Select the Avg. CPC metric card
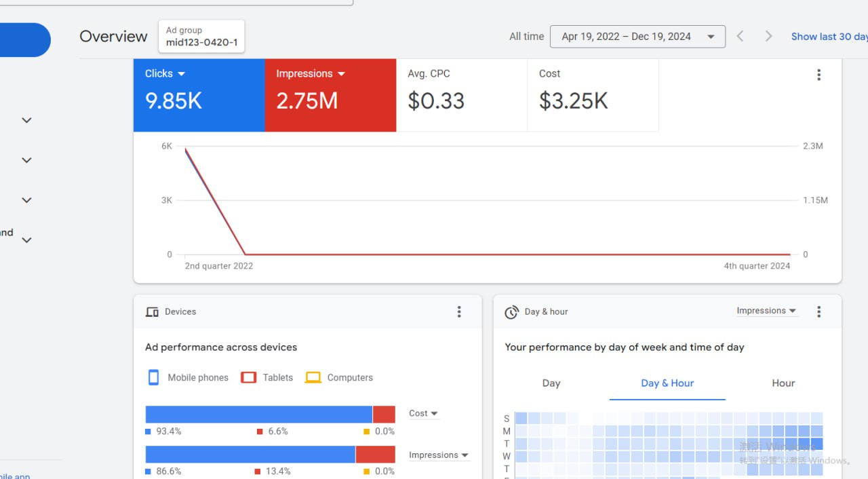 pyautogui.click(x=462, y=95)
